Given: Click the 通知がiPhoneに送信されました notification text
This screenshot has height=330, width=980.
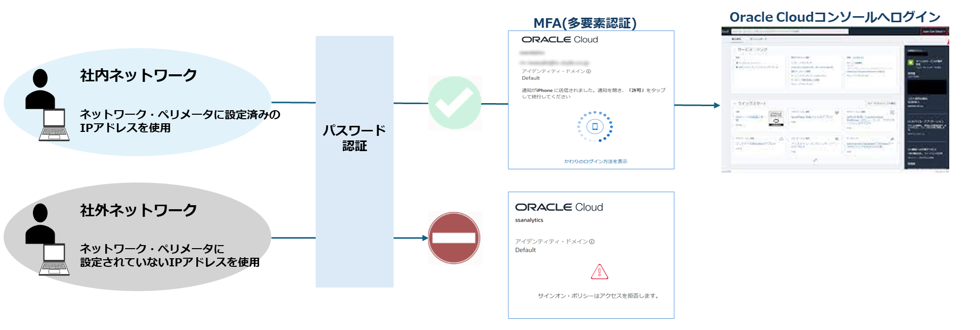Looking at the screenshot, I should (593, 93).
